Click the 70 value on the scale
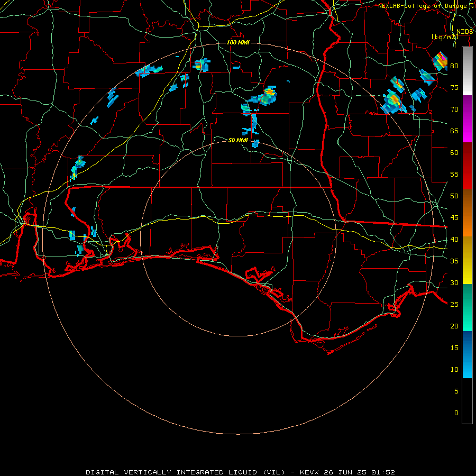 [454, 109]
